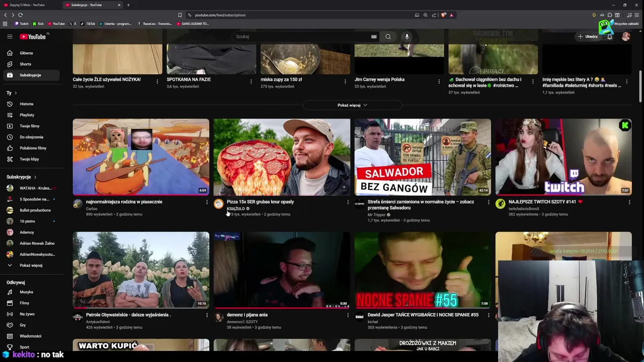The width and height of the screenshot is (644, 362).
Task: Click the Książulo channel avatar
Action: tap(218, 204)
